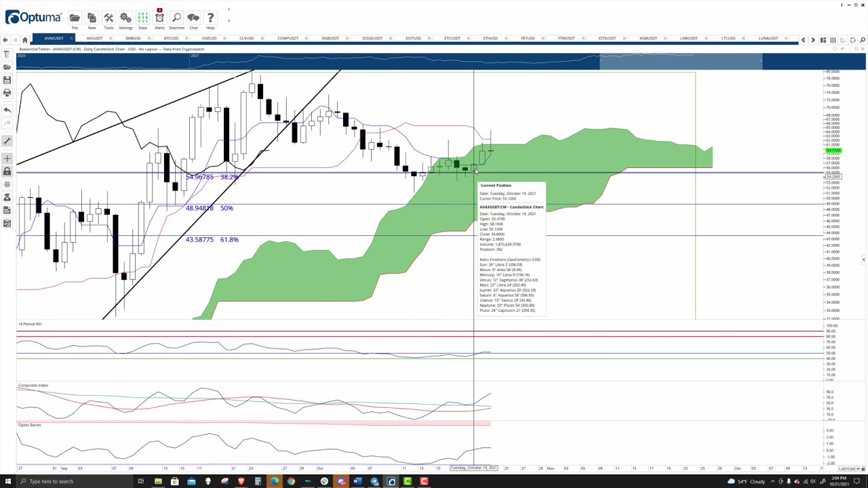
Task: Click the pencil drawing tool in left sidebar
Action: [x=7, y=141]
